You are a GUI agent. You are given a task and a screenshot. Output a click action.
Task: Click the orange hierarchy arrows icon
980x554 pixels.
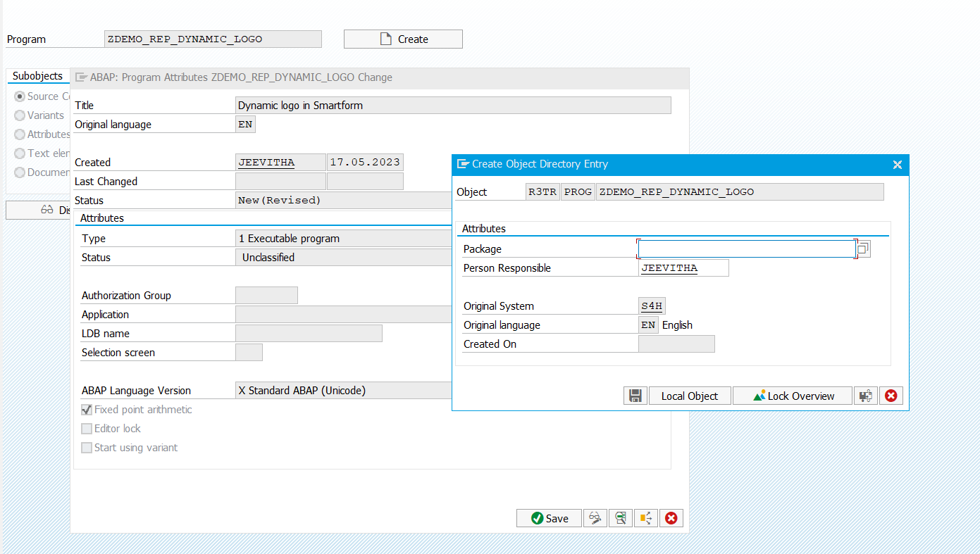point(645,518)
